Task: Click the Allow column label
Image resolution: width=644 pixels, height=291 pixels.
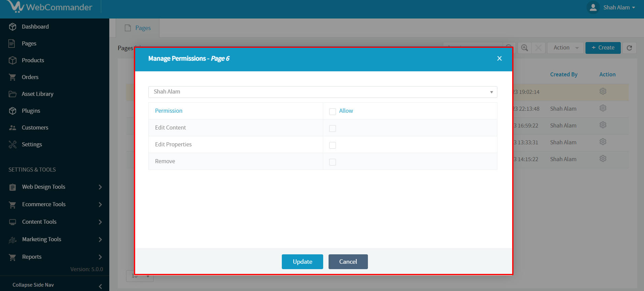Action: point(346,111)
